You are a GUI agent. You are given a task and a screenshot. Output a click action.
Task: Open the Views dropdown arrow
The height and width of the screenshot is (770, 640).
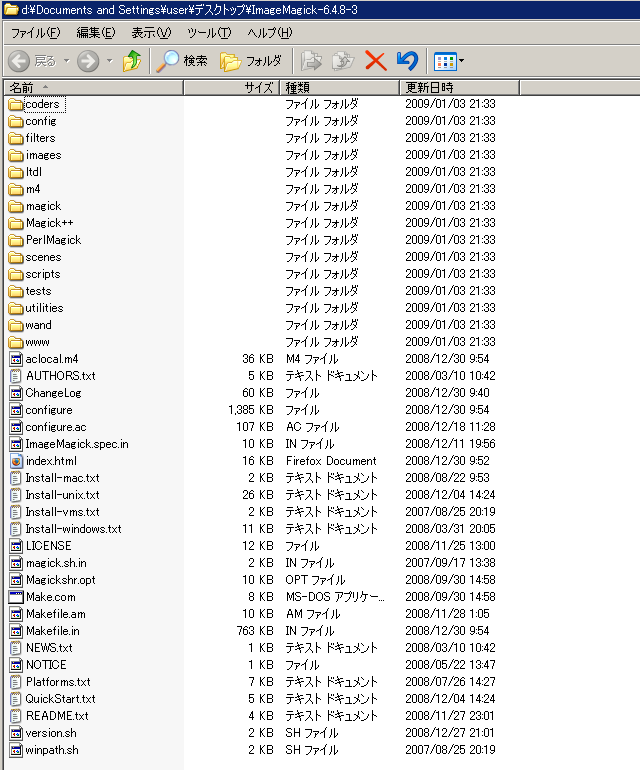(x=461, y=61)
